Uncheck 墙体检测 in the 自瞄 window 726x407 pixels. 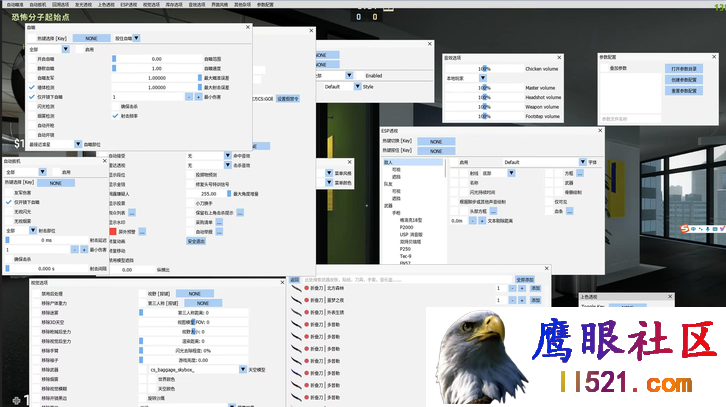click(32, 88)
